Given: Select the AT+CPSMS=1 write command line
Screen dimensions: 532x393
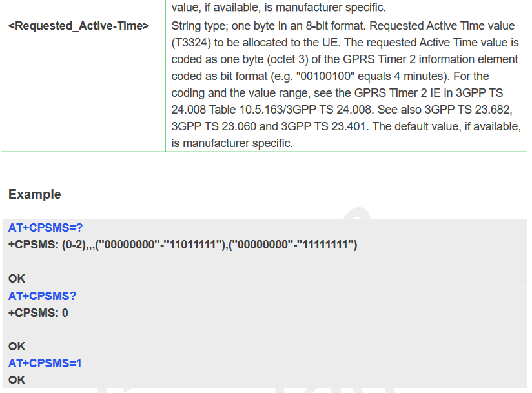Looking at the screenshot, I should pyautogui.click(x=45, y=363).
